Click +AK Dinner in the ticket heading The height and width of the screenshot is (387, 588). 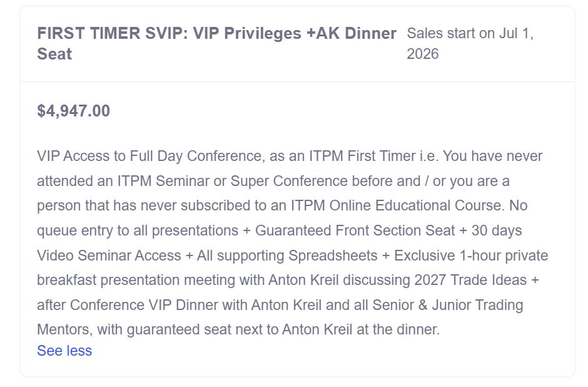pos(351,33)
